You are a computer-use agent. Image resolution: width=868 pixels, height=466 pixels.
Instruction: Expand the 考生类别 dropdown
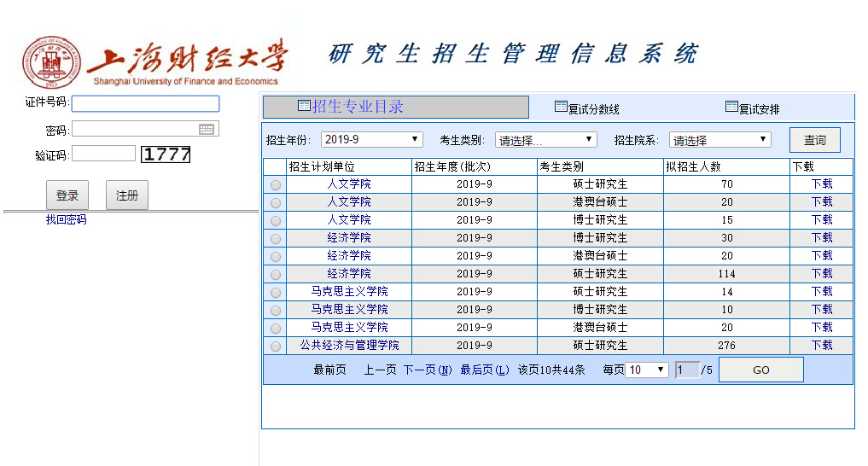click(545, 140)
